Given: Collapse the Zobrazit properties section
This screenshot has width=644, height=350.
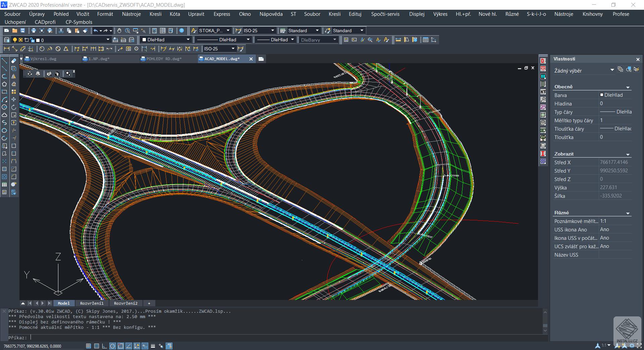Looking at the screenshot, I should (628, 154).
